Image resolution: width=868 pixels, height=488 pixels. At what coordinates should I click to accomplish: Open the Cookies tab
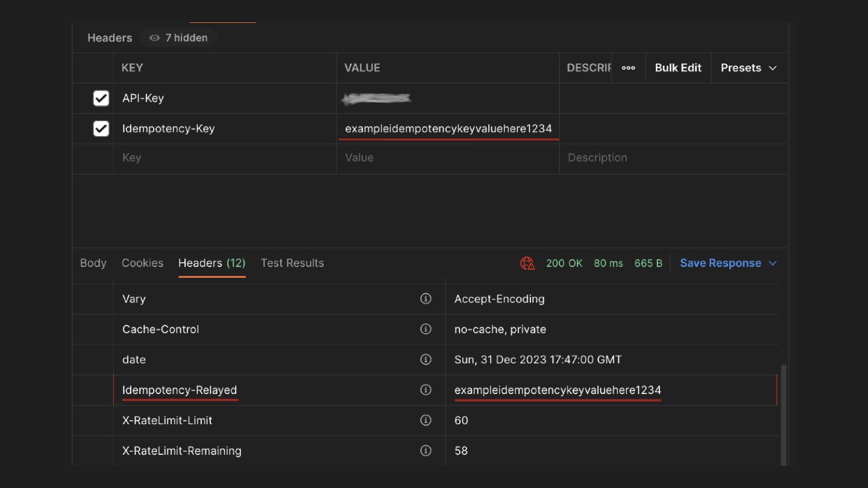click(142, 263)
